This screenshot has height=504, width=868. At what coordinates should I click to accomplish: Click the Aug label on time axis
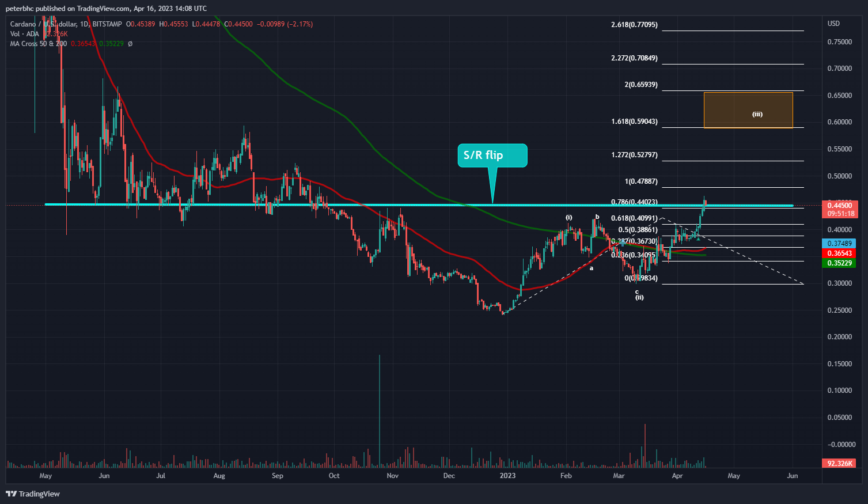coord(219,476)
